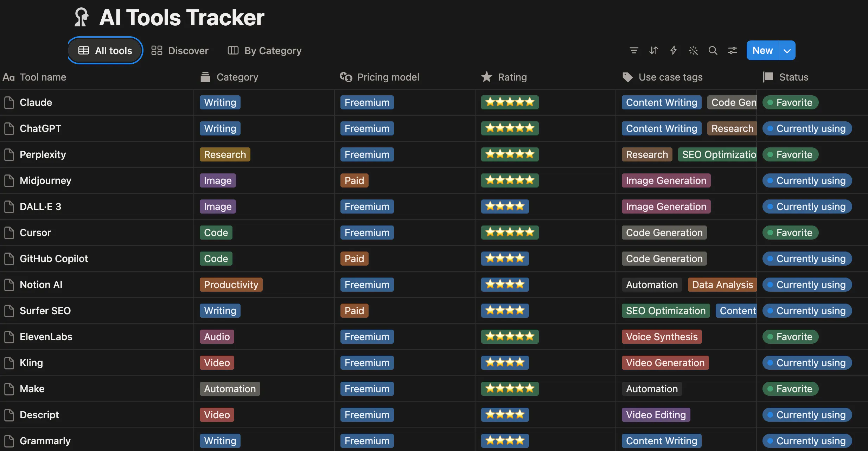Click the Kling row page icon

9,363
